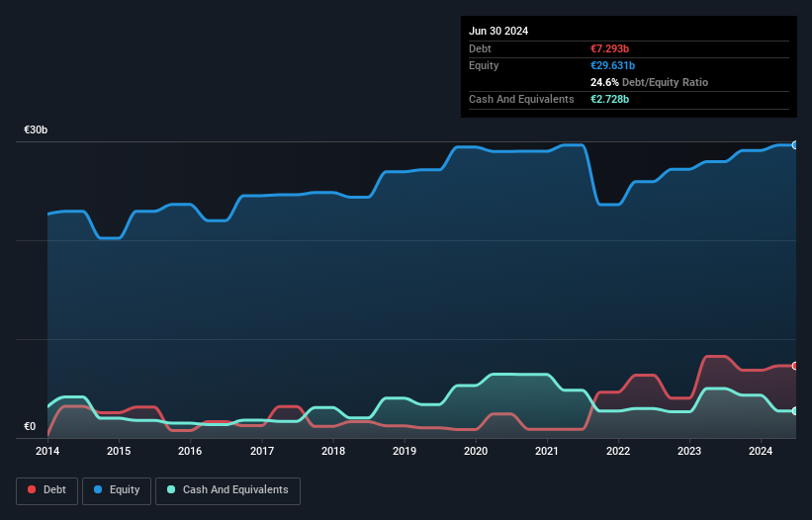Screen dimensions: 812x520
Task: Click the red Debt end-point marker
Action: 795,366
